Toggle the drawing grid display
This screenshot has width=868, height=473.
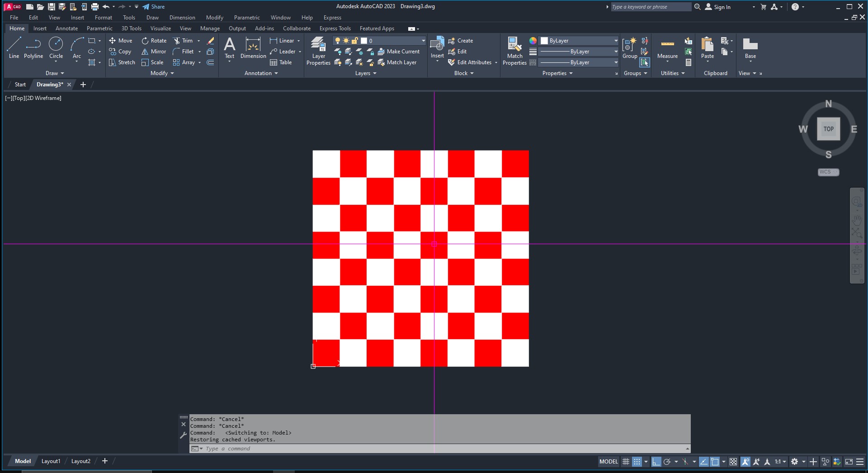click(626, 462)
